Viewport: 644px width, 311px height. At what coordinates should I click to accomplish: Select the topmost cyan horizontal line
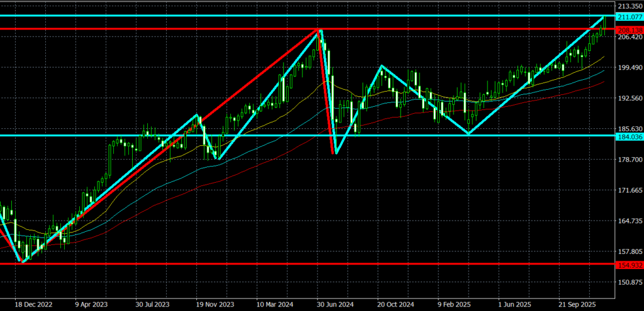coord(252,15)
